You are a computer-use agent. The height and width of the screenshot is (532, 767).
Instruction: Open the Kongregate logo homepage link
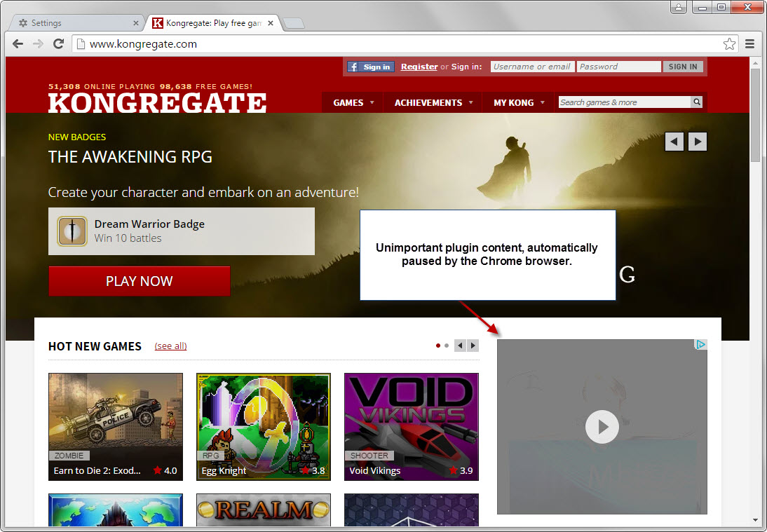pos(157,102)
